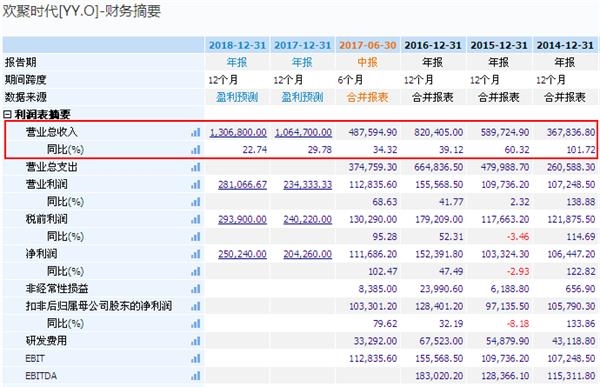Screen dimensions: 600x387
Task: Open the chart icon for 非经常性损益
Action: point(196,289)
